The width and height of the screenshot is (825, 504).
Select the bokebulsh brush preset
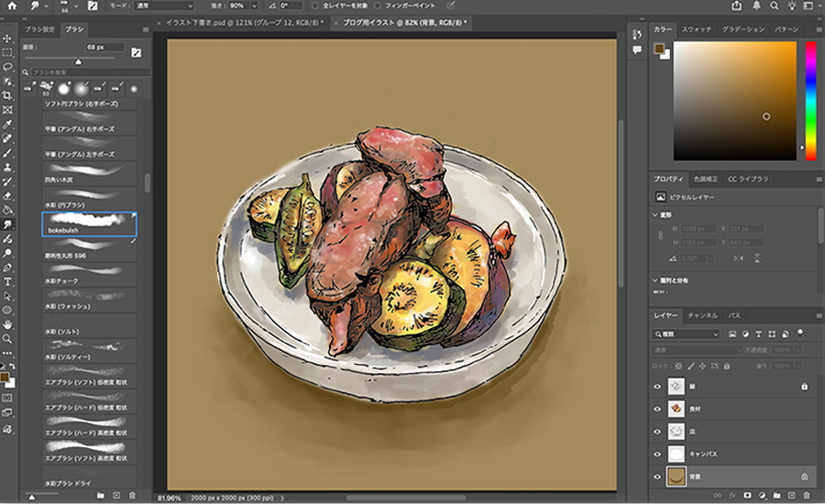tap(89, 225)
